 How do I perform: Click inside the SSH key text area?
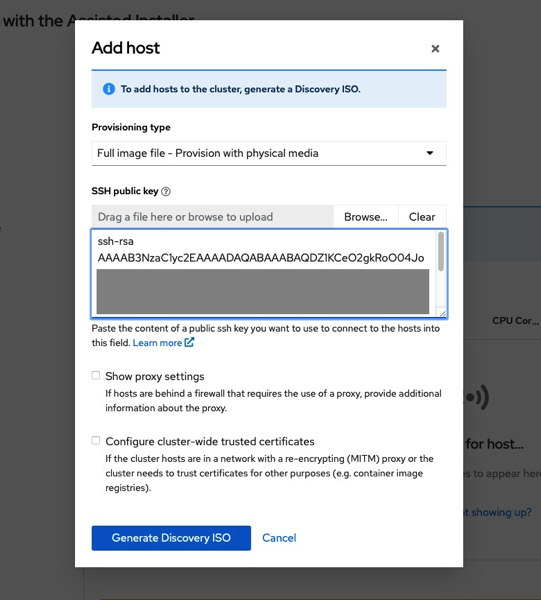point(264,273)
